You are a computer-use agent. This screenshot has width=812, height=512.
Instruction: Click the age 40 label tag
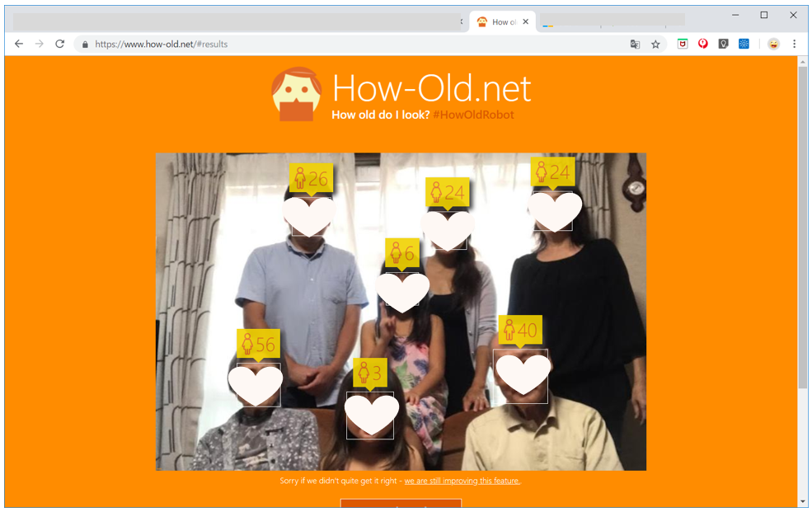520,330
